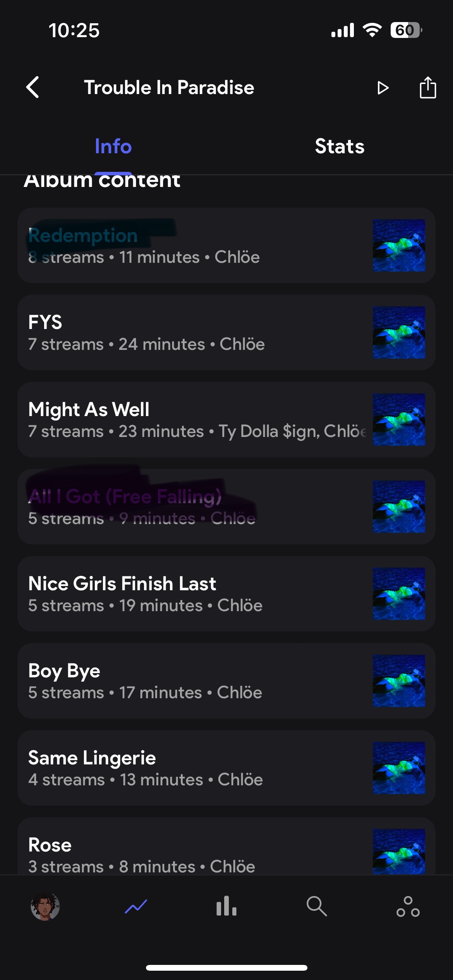
Task: Tap the share icon
Action: (x=427, y=88)
